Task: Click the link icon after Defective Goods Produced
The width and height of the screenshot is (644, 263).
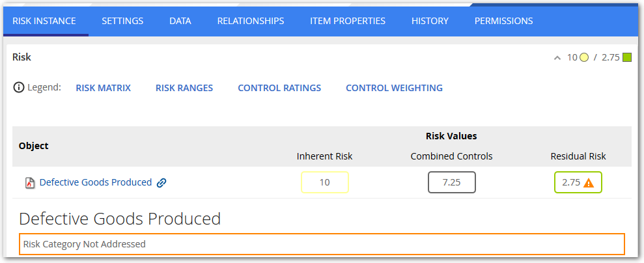Action: (x=161, y=183)
